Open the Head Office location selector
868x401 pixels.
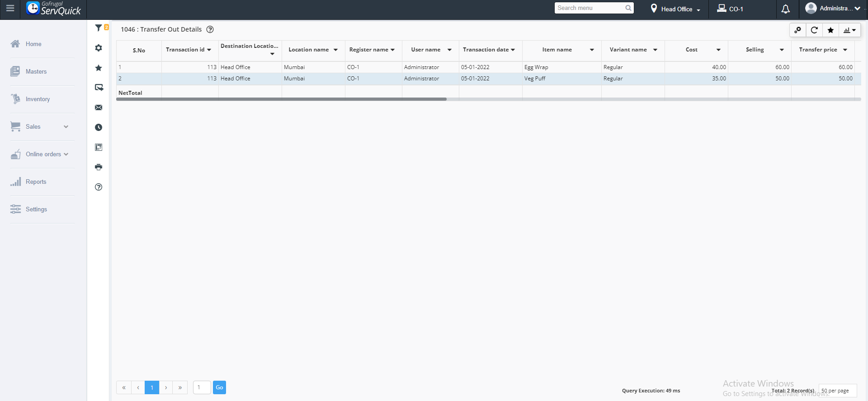[x=675, y=9]
